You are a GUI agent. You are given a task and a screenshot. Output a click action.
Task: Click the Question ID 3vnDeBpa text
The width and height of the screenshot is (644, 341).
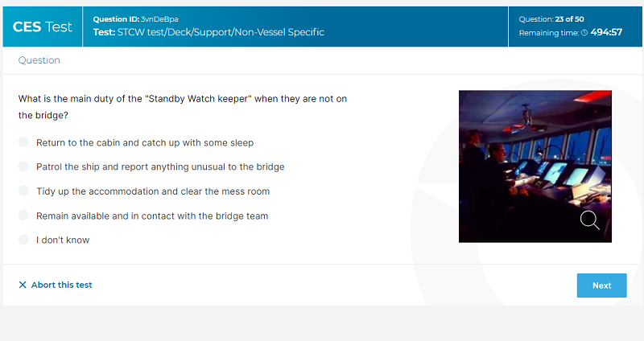pyautogui.click(x=135, y=18)
